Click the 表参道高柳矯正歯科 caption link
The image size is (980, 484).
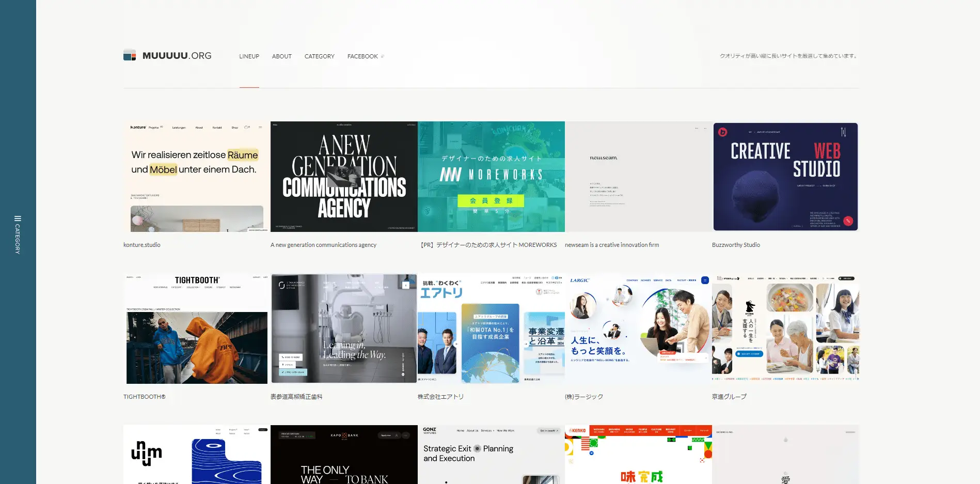296,397
